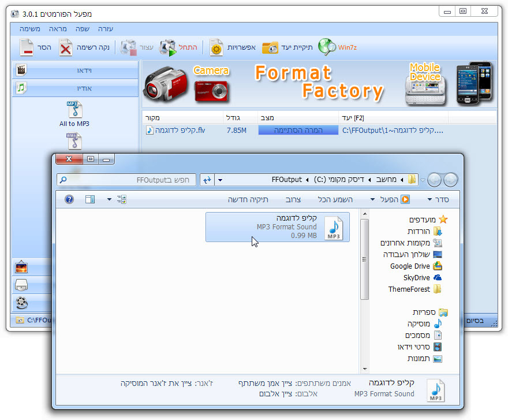Click the התחל (Start) toolbar icon
The width and height of the screenshot is (508, 420).
point(168,47)
